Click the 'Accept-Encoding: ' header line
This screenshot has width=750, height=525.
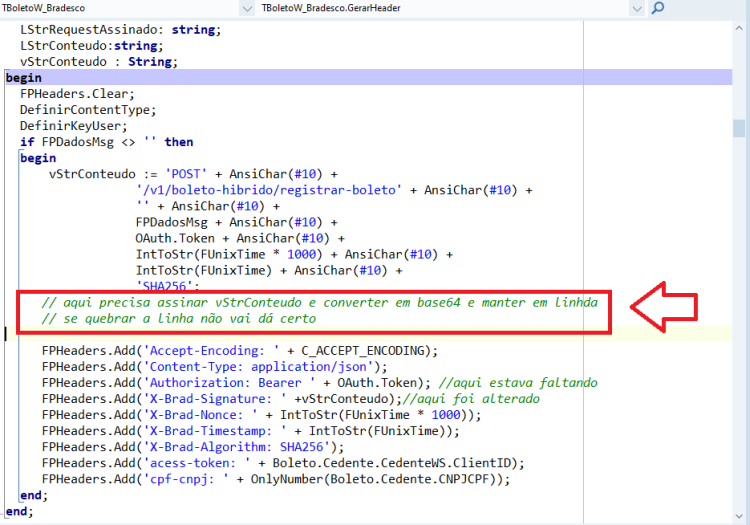240,350
